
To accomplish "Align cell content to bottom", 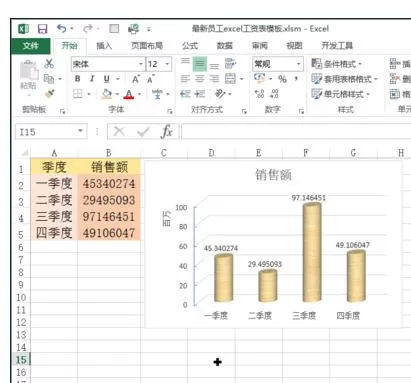I will coord(214,66).
